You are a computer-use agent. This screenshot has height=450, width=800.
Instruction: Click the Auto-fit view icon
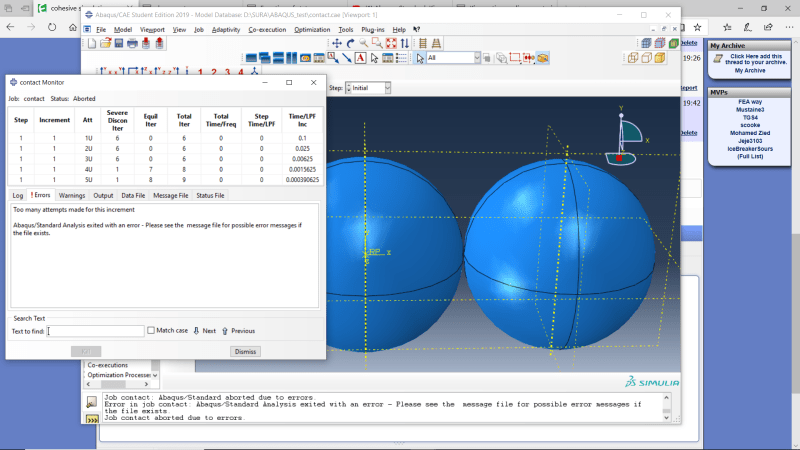pos(391,43)
